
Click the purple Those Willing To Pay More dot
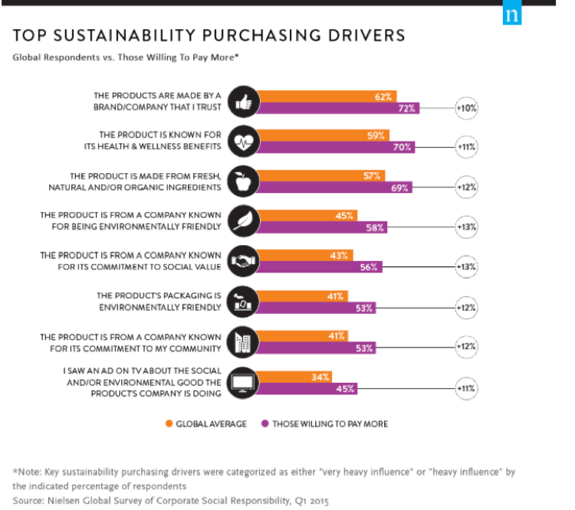[265, 424]
